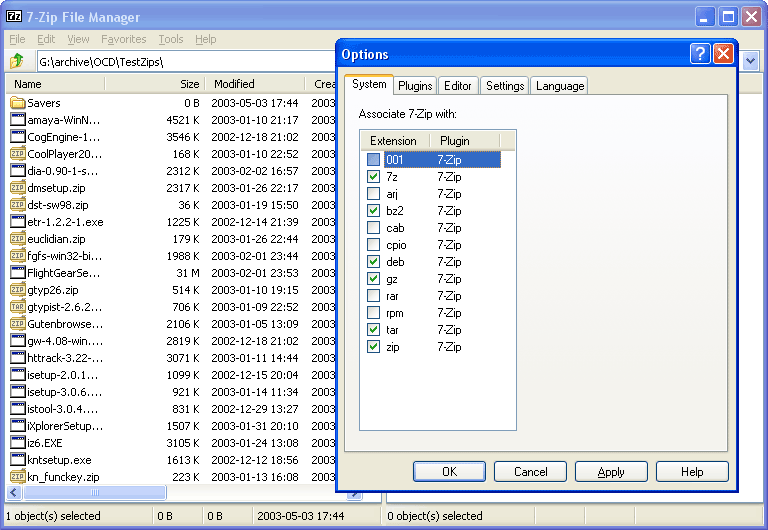This screenshot has height=530, width=768.
Task: Check the rar extension checkbox
Action: pyautogui.click(x=373, y=296)
